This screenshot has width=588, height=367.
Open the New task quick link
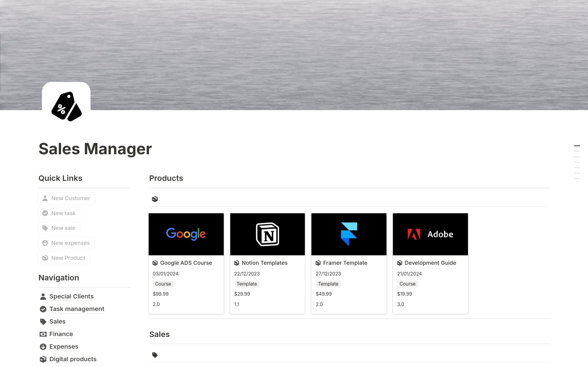click(59, 213)
